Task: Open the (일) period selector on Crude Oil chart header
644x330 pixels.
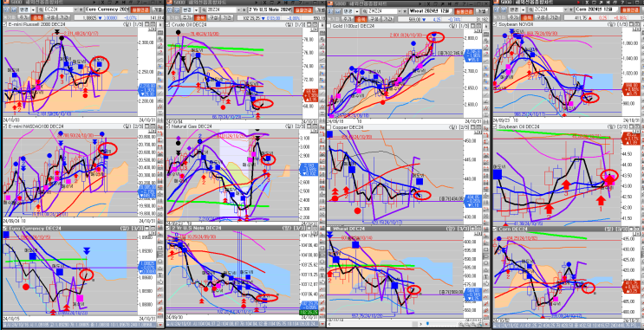Action: (289, 24)
